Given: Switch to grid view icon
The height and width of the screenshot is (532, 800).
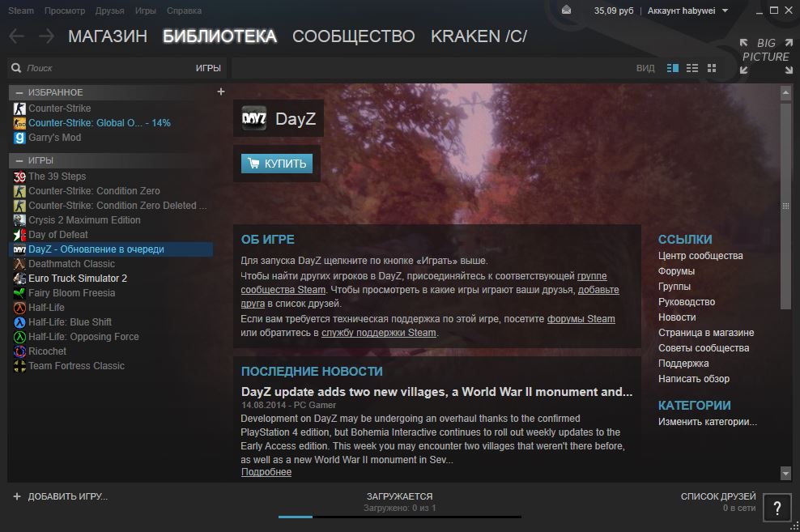Looking at the screenshot, I should [x=712, y=68].
